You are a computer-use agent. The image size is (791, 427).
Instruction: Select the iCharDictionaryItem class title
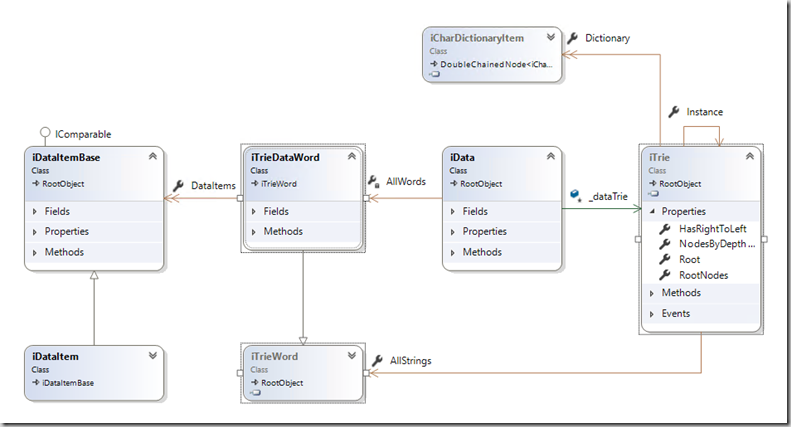(477, 38)
